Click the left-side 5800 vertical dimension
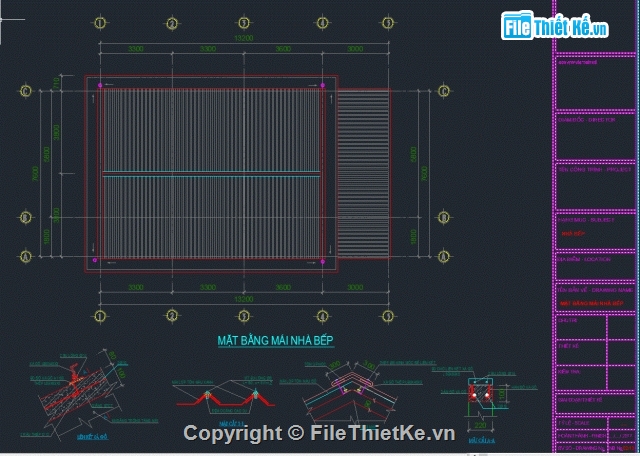 point(46,154)
